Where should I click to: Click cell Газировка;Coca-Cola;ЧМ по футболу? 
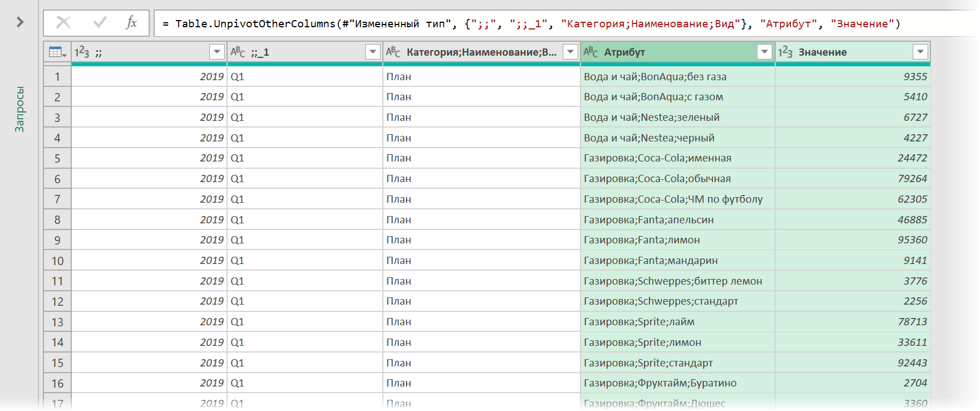tap(677, 199)
